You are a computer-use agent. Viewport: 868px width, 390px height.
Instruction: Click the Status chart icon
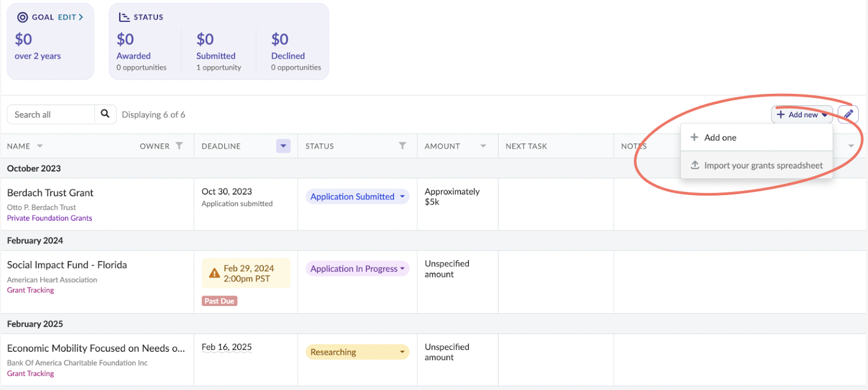124,17
